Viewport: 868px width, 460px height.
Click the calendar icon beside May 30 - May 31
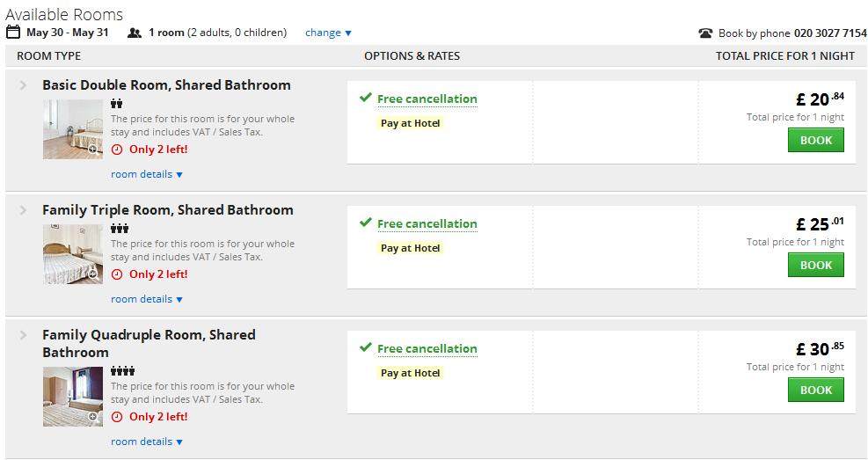12,33
